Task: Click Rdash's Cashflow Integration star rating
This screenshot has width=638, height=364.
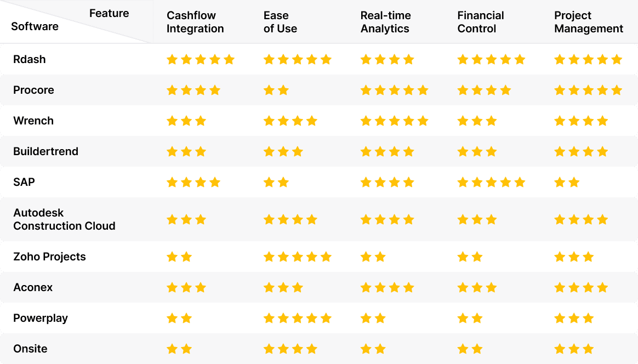Action: 200,59
